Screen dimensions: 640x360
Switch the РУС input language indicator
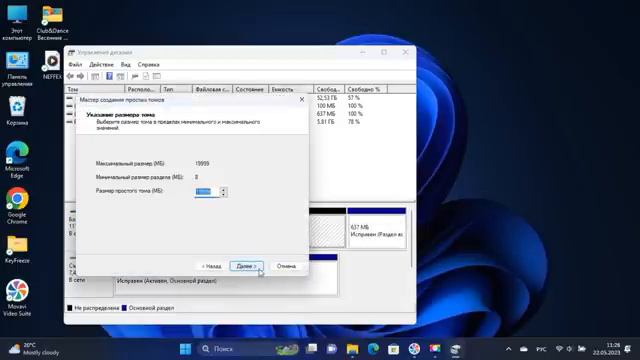click(x=541, y=349)
